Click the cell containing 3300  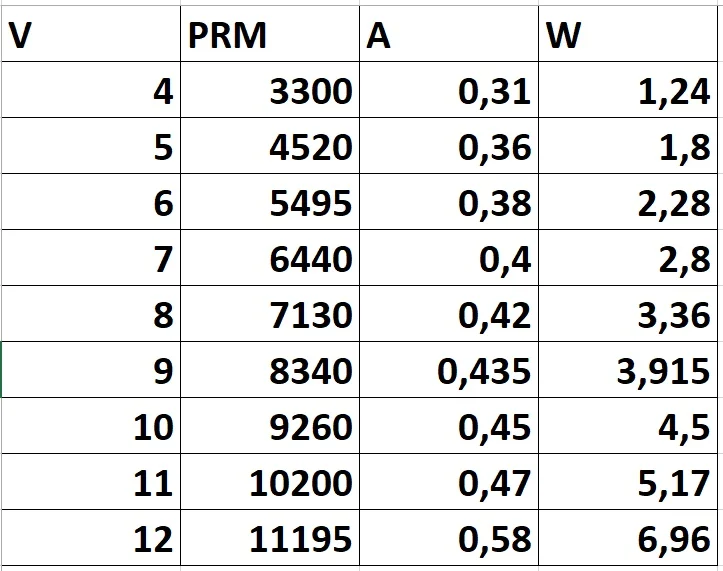[x=270, y=90]
